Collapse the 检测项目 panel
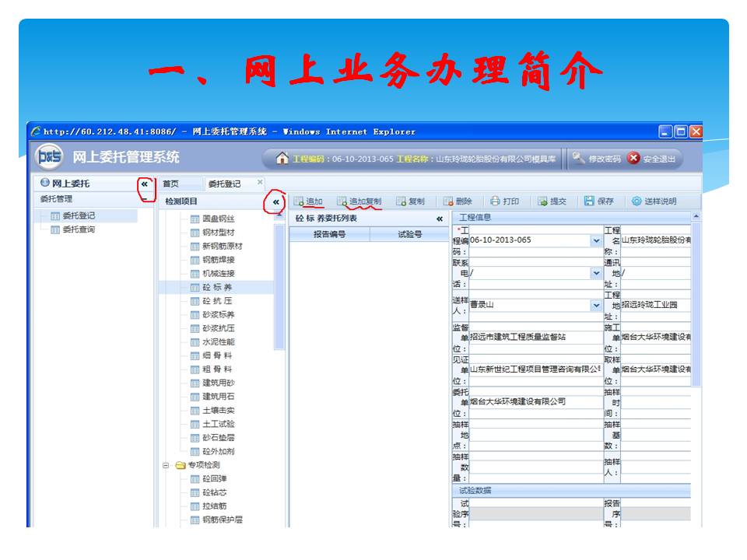This screenshot has height=560, width=747. pos(276,202)
